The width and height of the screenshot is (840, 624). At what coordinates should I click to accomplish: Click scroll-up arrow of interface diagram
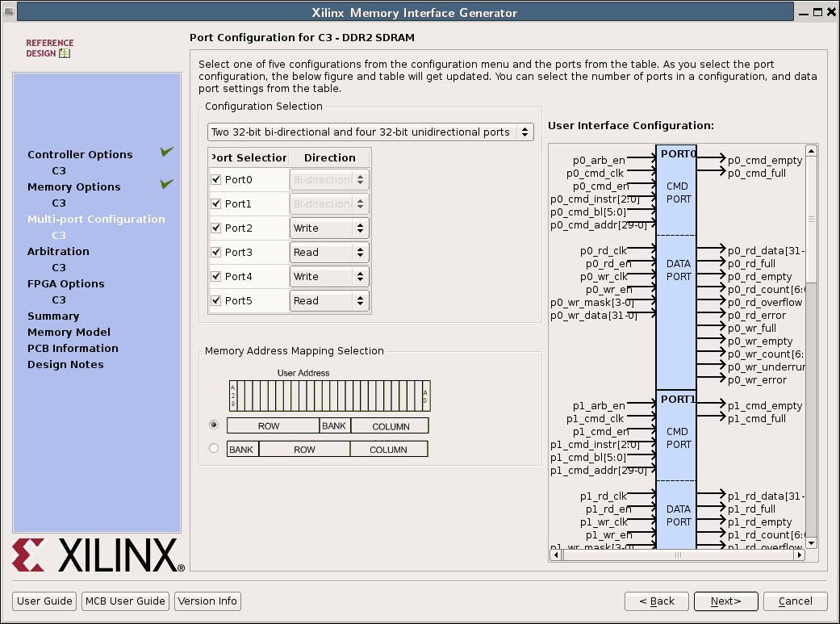[812, 150]
